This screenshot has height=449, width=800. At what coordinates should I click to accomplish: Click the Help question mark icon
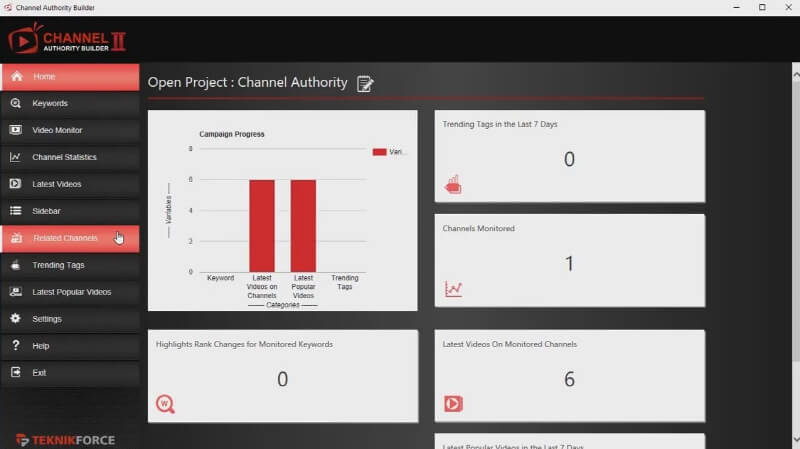[x=16, y=345]
